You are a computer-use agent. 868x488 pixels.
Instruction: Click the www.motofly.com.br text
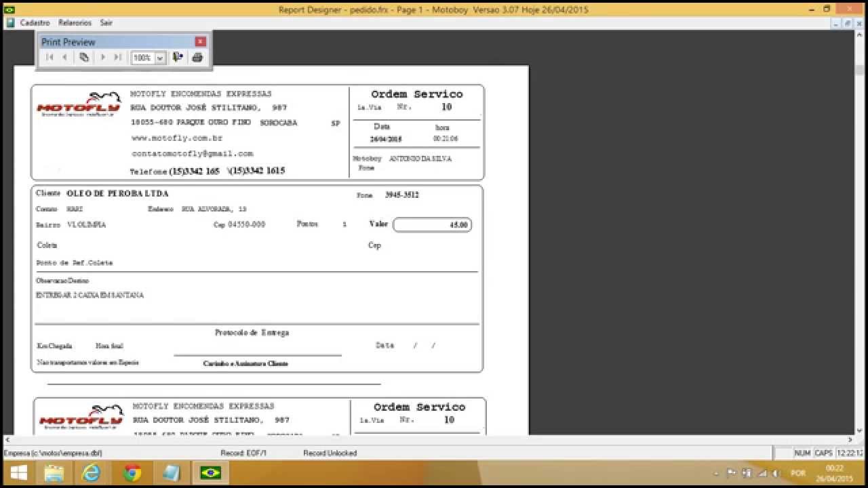point(177,138)
